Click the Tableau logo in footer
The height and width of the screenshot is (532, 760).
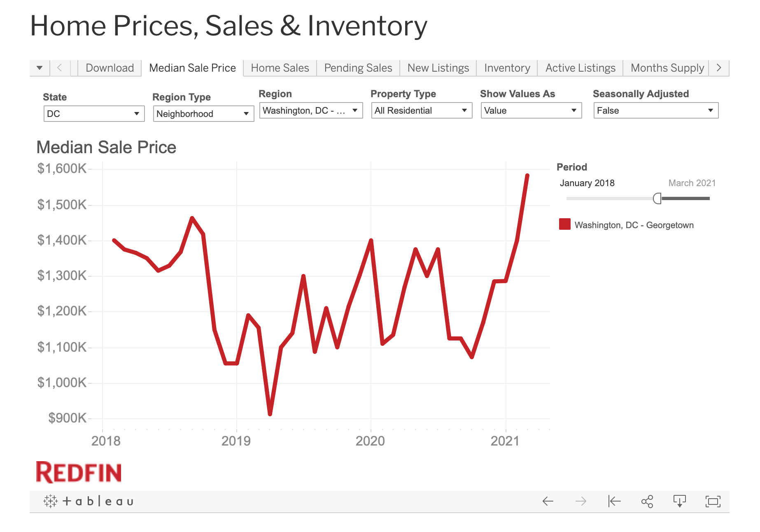pyautogui.click(x=89, y=501)
